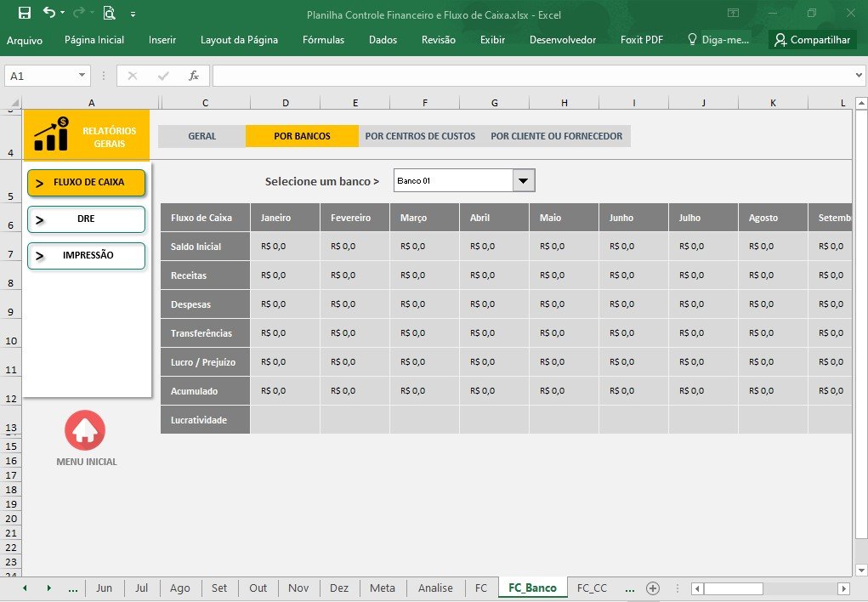Open the Dados ribbon tab

coord(383,40)
